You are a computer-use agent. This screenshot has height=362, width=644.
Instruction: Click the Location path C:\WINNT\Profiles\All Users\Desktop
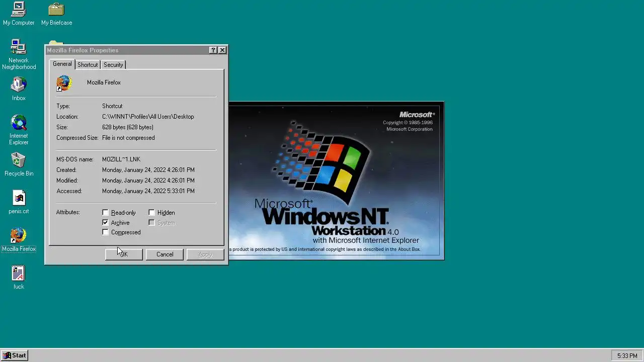click(148, 117)
